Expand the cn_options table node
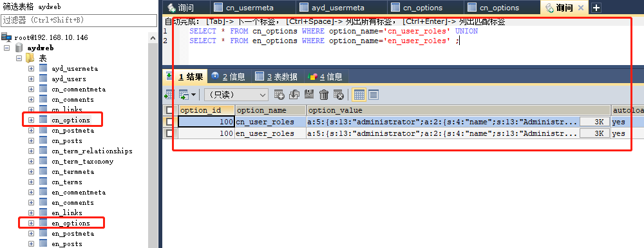Image resolution: width=644 pixels, height=248 pixels. 31,120
